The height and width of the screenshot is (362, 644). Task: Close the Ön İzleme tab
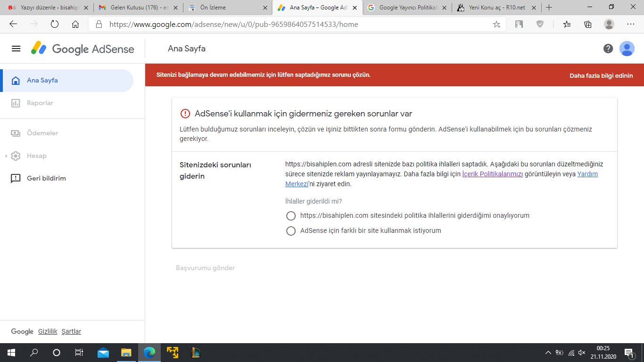pyautogui.click(x=264, y=8)
